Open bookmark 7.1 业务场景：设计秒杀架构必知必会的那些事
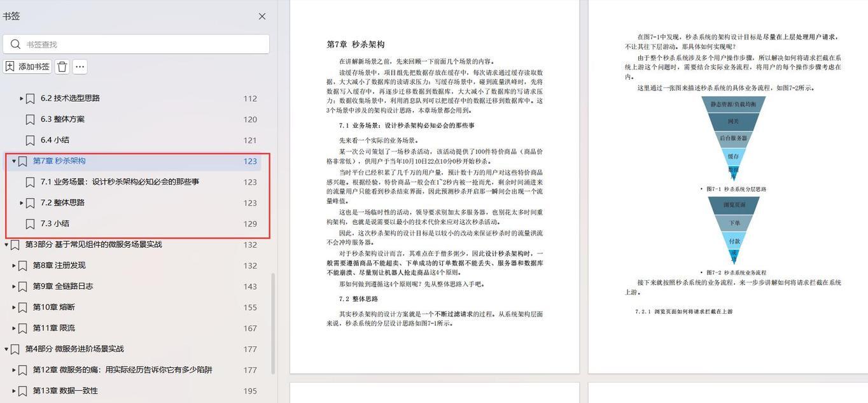The image size is (868, 403). tap(120, 182)
